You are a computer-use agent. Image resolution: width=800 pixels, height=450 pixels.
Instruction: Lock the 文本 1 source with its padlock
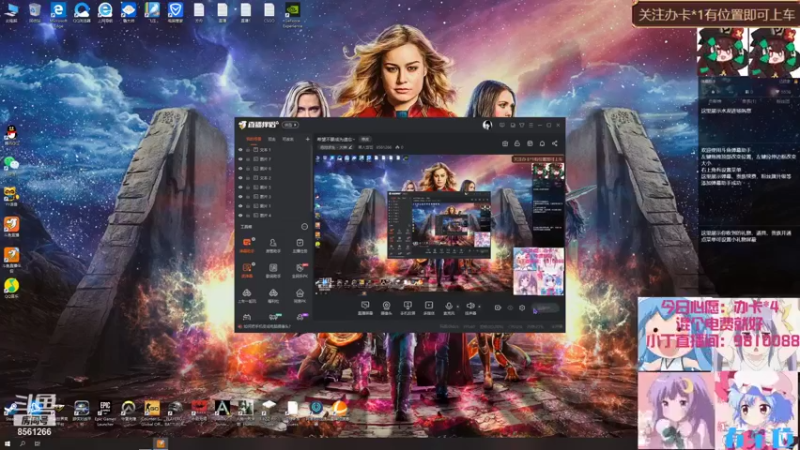[x=248, y=150]
